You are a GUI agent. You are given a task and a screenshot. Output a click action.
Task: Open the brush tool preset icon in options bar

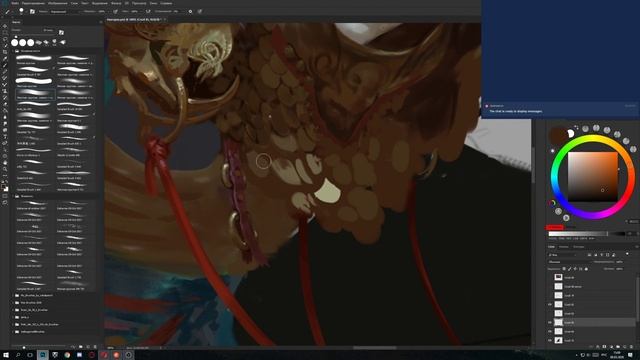(x=7, y=11)
